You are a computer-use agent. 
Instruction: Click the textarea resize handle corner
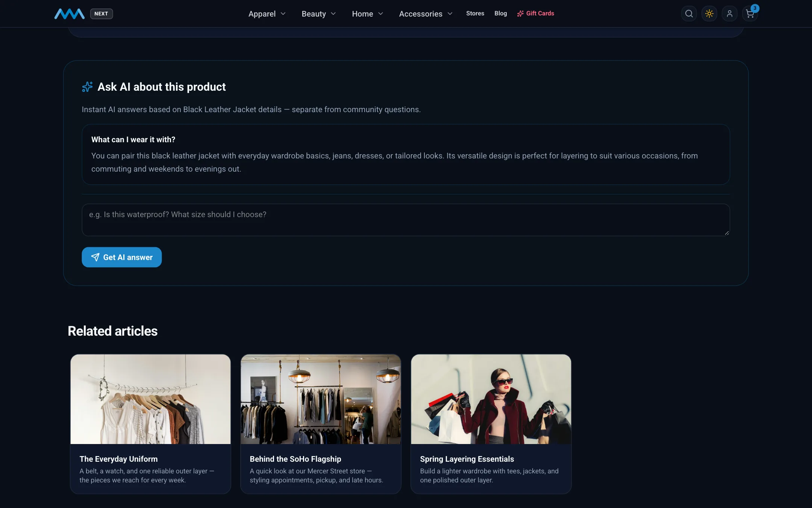727,233
